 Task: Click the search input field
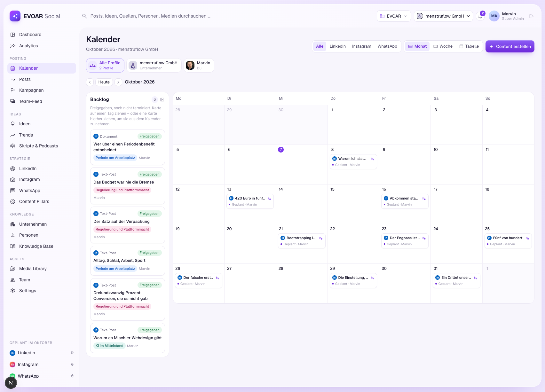click(150, 16)
